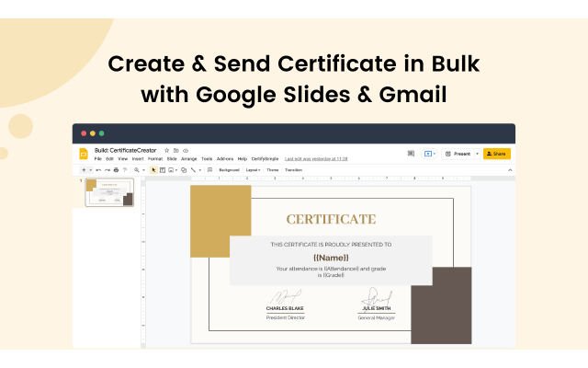Star the Build: CertificateCreator presentation

coord(167,150)
